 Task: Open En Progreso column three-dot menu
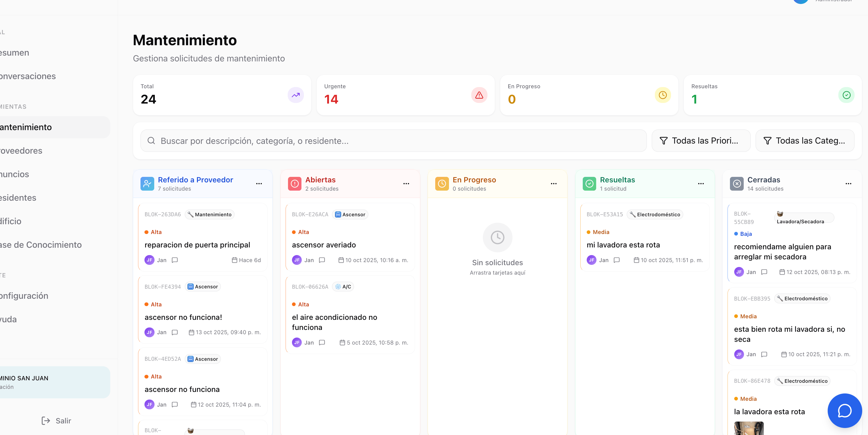click(x=554, y=184)
